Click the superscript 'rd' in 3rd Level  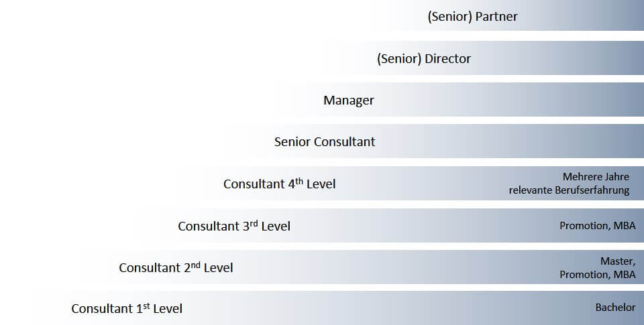coord(254,223)
